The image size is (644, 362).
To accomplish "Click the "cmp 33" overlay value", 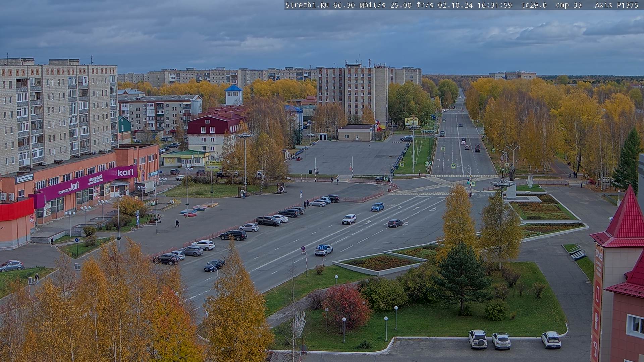I will pyautogui.click(x=569, y=5).
